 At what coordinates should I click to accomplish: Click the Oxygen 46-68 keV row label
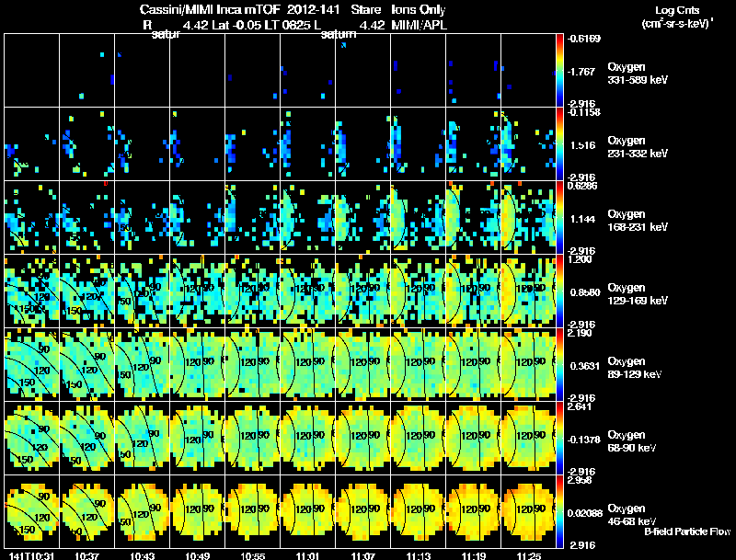point(632,515)
